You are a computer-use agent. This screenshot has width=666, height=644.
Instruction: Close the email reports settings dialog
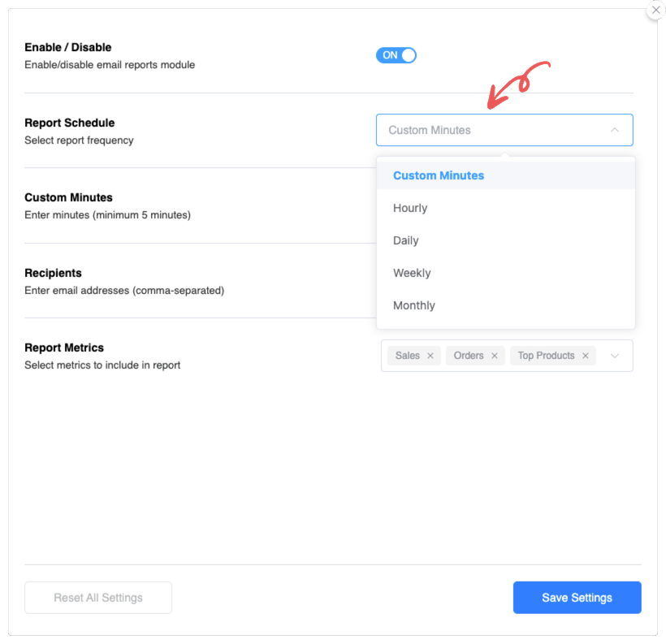pos(655,10)
